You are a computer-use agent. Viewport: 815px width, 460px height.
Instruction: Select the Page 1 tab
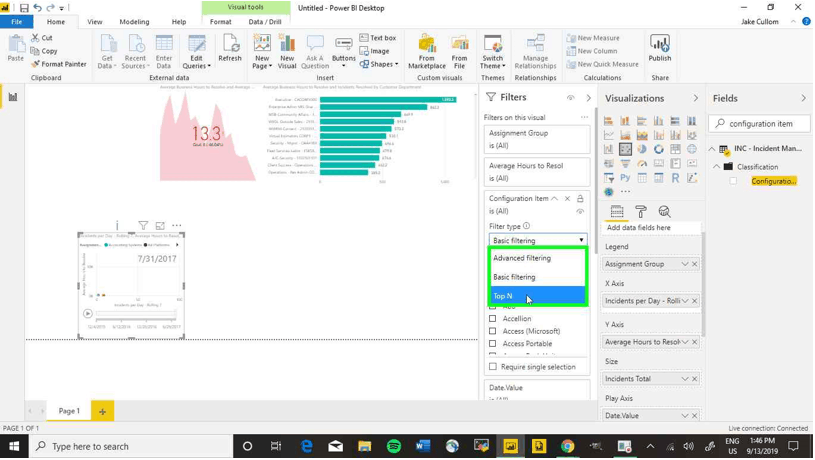(x=69, y=411)
